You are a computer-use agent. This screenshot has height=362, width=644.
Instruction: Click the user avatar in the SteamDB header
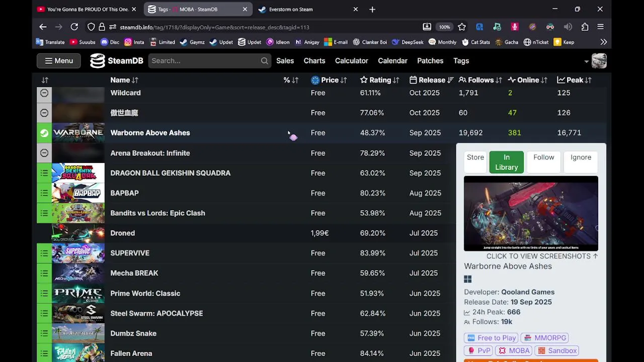tap(599, 61)
